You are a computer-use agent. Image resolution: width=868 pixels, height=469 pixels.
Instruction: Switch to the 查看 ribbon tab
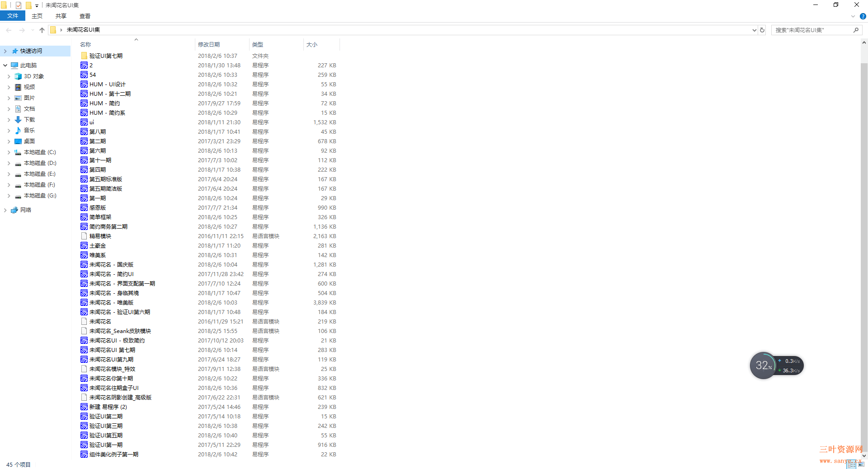pos(85,16)
